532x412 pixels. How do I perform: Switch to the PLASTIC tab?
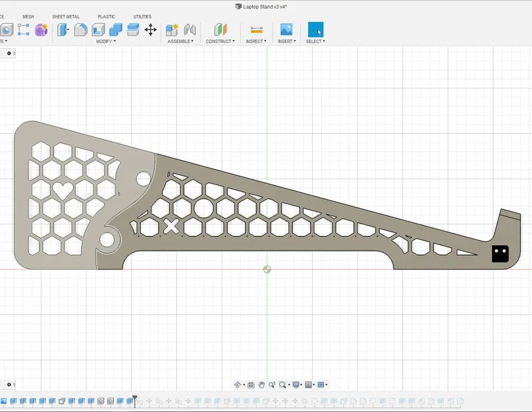click(x=106, y=16)
